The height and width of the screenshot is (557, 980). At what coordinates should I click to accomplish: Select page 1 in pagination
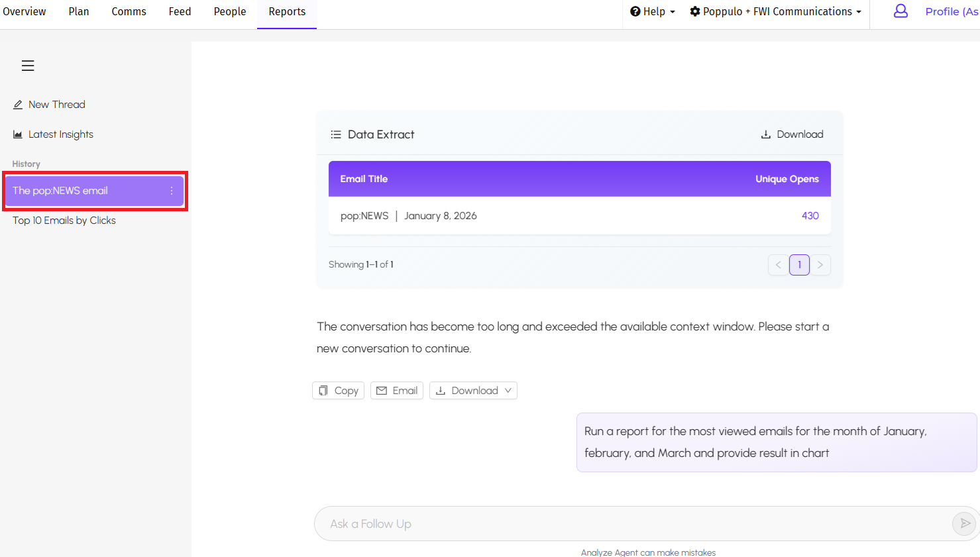(x=799, y=265)
